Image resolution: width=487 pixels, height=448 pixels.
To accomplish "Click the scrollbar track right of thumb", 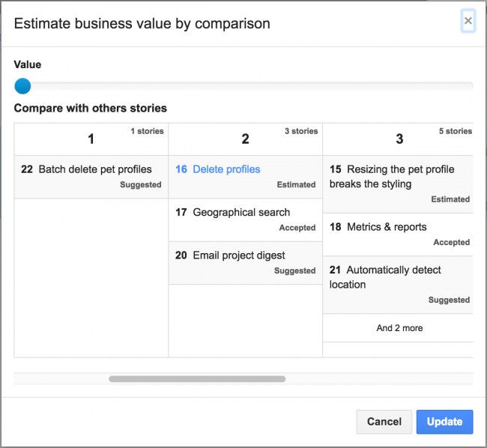I will pyautogui.click(x=380, y=379).
